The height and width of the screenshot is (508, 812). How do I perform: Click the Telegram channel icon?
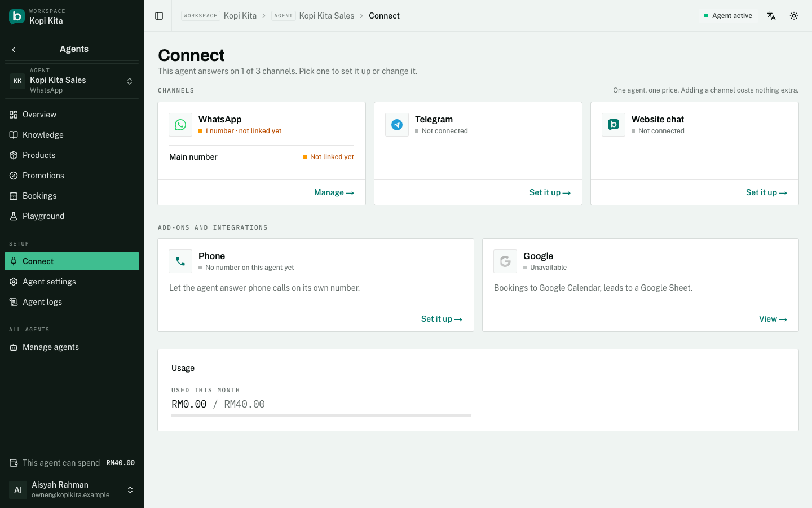tap(397, 125)
